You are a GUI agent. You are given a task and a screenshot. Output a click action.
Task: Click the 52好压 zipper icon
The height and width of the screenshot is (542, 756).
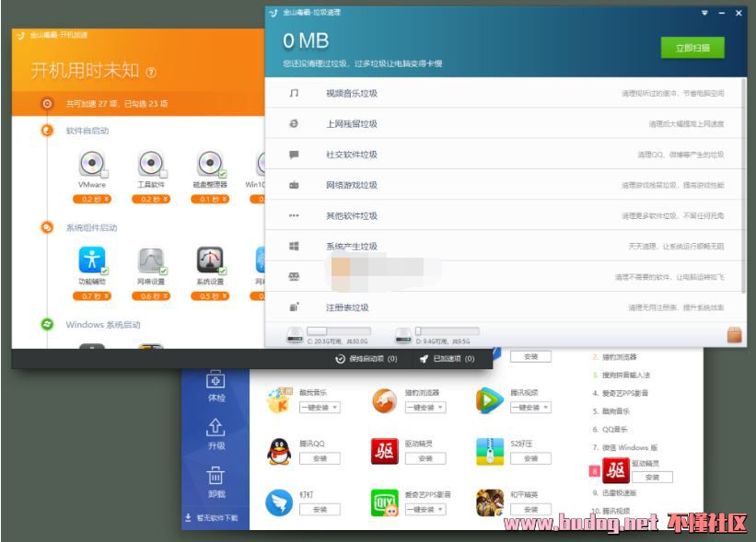click(x=489, y=452)
